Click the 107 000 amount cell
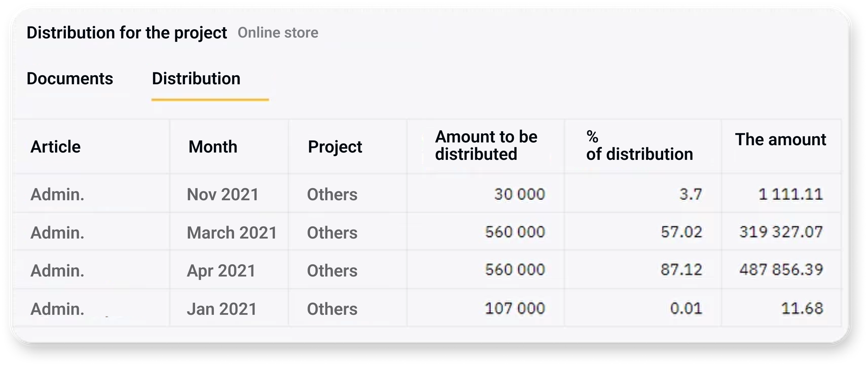The height and width of the screenshot is (366, 868). (515, 309)
